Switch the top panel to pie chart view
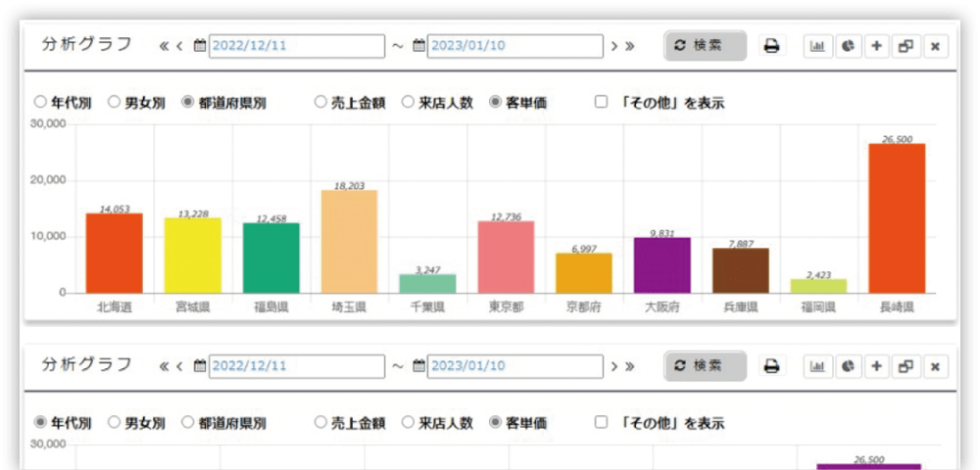 [x=847, y=46]
